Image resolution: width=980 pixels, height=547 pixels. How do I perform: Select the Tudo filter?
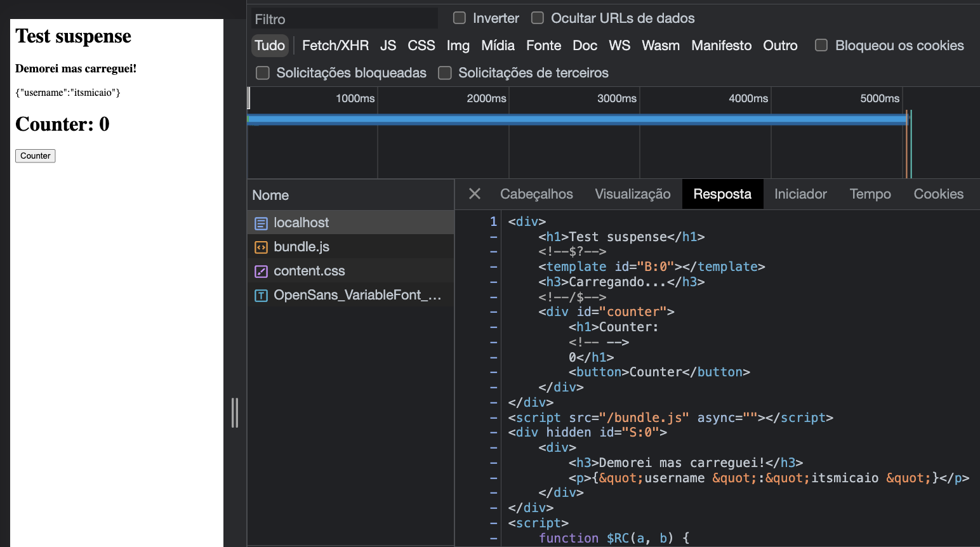(270, 46)
